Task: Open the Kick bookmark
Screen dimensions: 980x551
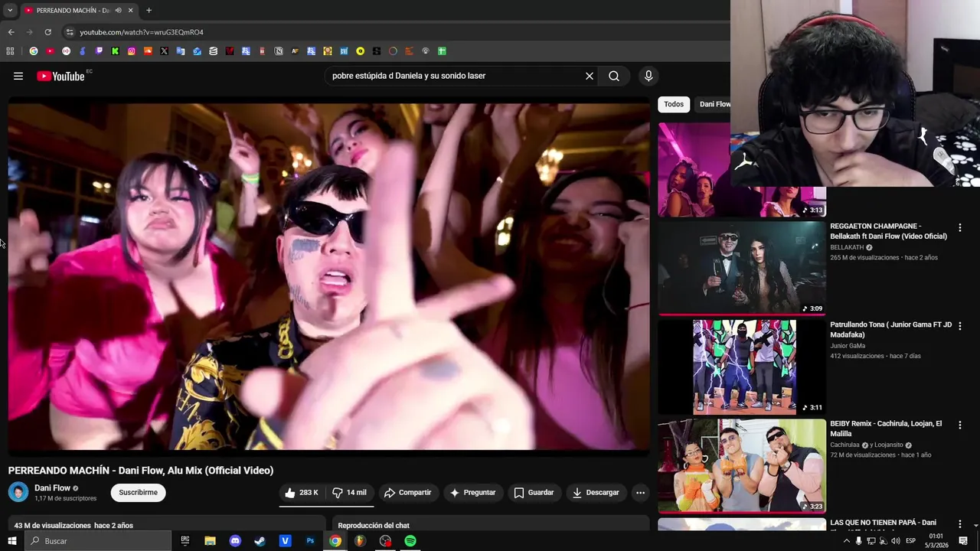Action: point(115,51)
